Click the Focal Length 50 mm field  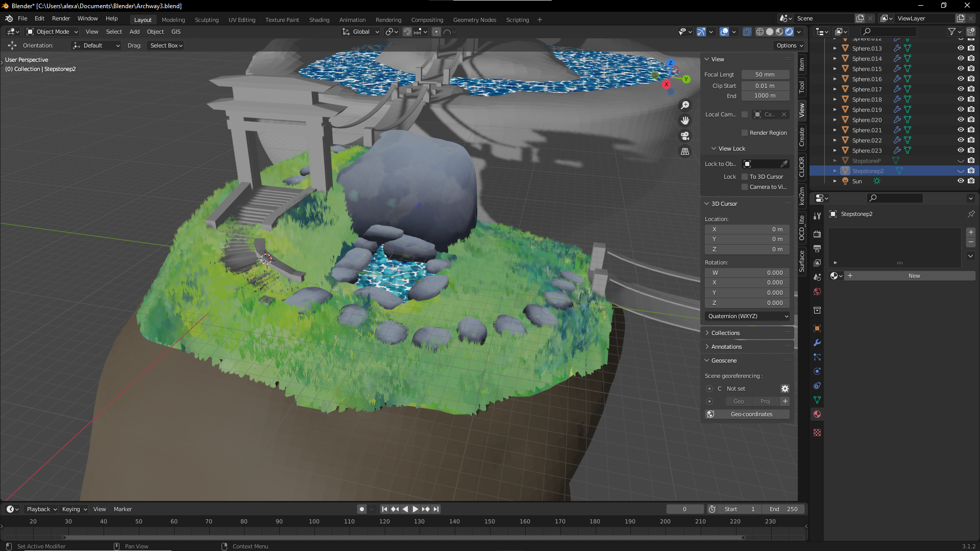(x=765, y=75)
